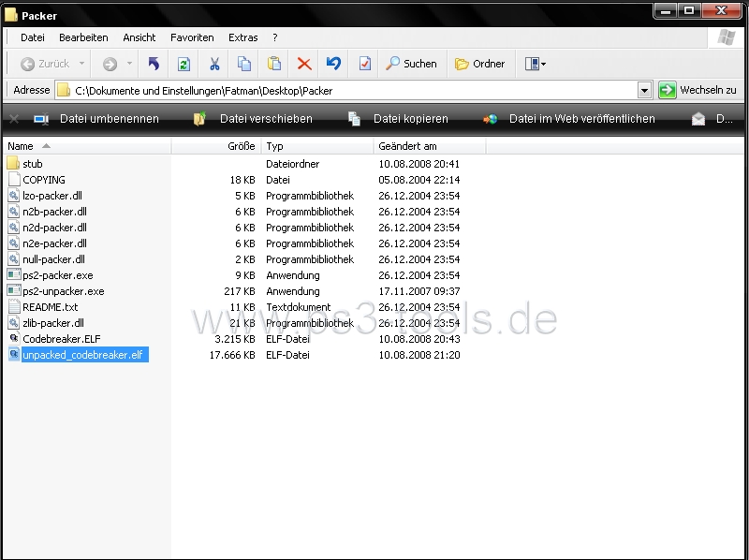Open the Ansicht menu
This screenshot has width=749, height=560.
(139, 37)
